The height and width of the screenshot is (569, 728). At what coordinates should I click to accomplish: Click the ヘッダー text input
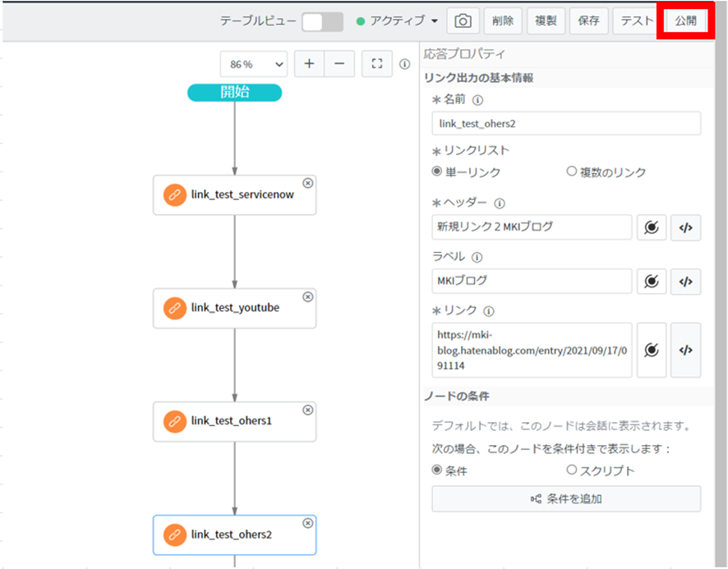[x=532, y=227]
